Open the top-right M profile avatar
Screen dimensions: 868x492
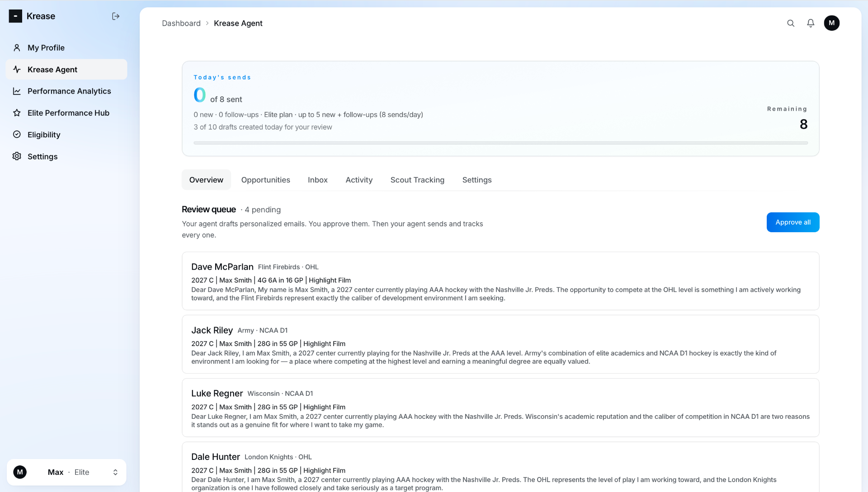pyautogui.click(x=832, y=23)
